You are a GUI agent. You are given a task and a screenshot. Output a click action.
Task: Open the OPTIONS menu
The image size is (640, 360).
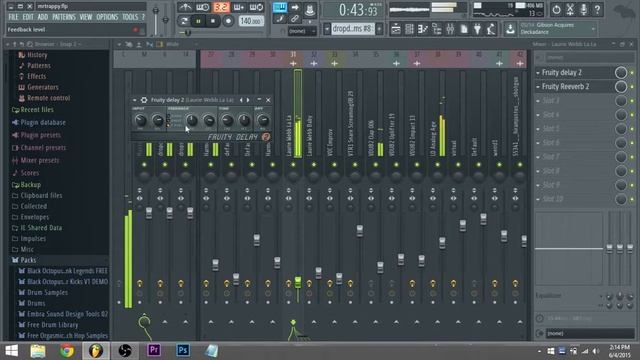click(x=107, y=17)
